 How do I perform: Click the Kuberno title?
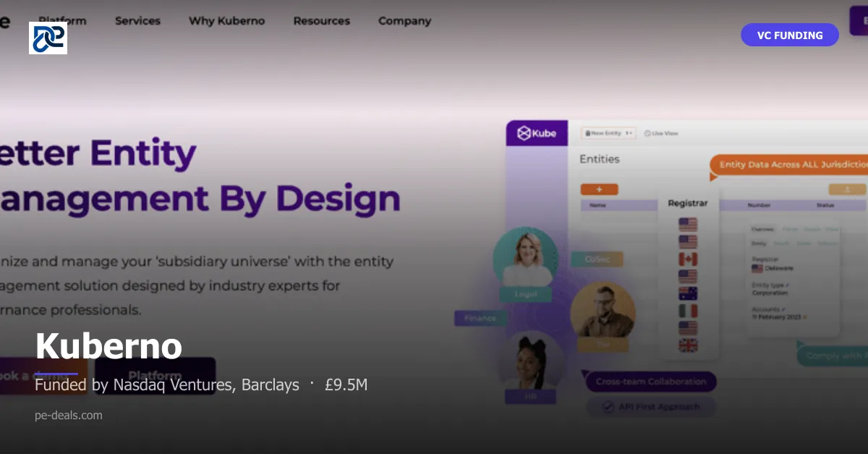[x=109, y=346]
